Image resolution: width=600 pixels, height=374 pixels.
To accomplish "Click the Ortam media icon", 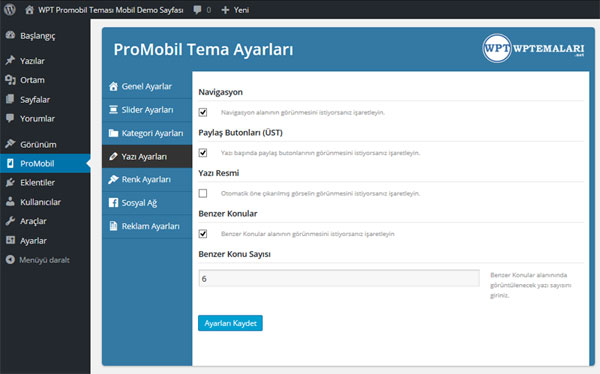I will 10,80.
